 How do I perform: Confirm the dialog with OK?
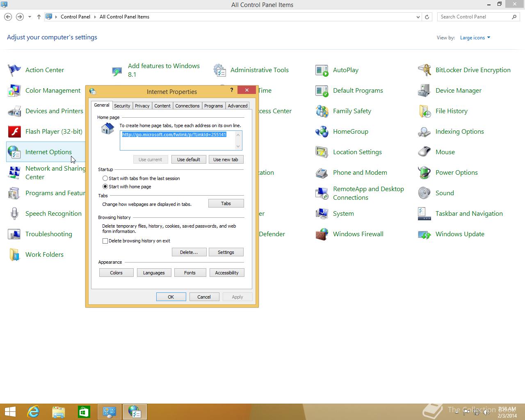pyautogui.click(x=171, y=297)
